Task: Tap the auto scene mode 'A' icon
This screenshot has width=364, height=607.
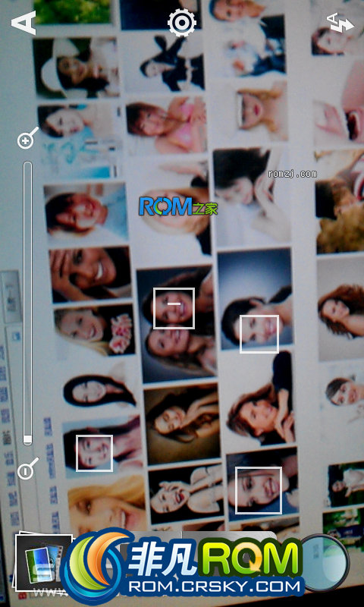Action: [x=24, y=23]
